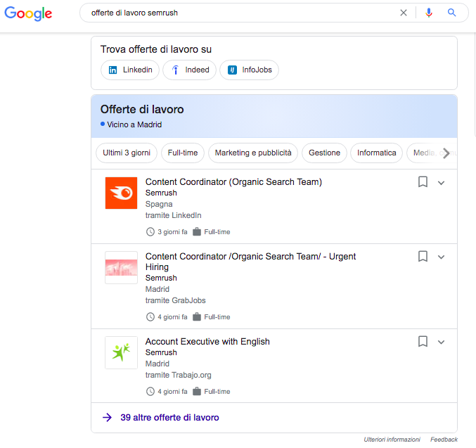Open 'Account Executive with English' listing
This screenshot has height=448, width=476.
(x=207, y=341)
